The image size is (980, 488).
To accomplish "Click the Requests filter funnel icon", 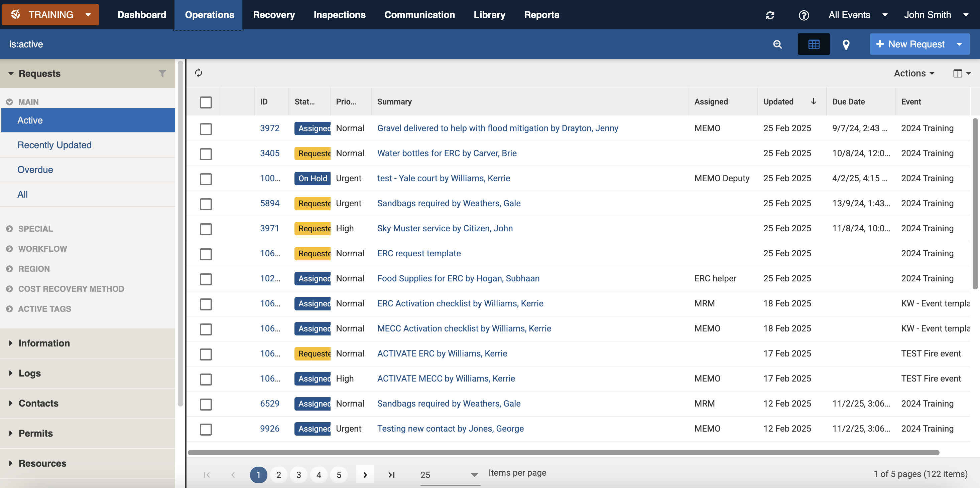I will (x=162, y=74).
